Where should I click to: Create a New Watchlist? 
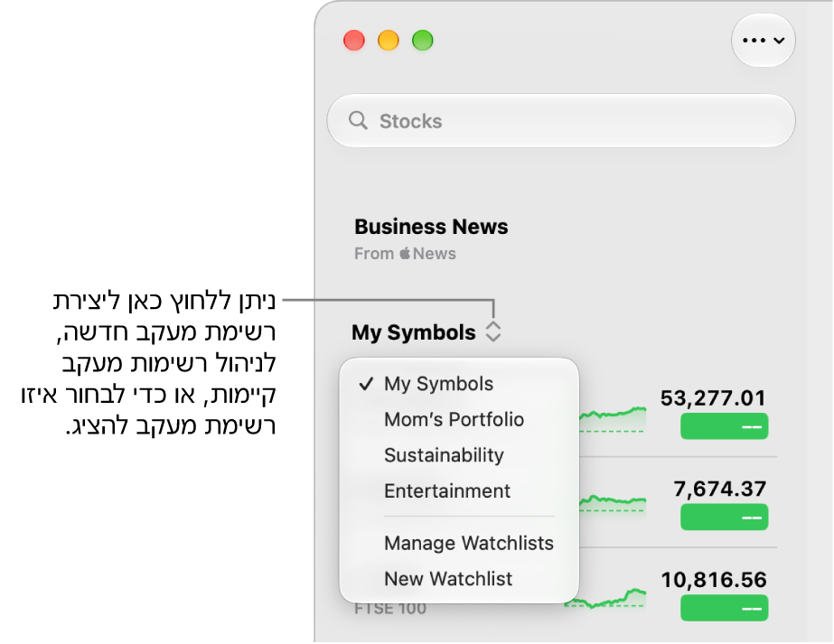pos(448,578)
